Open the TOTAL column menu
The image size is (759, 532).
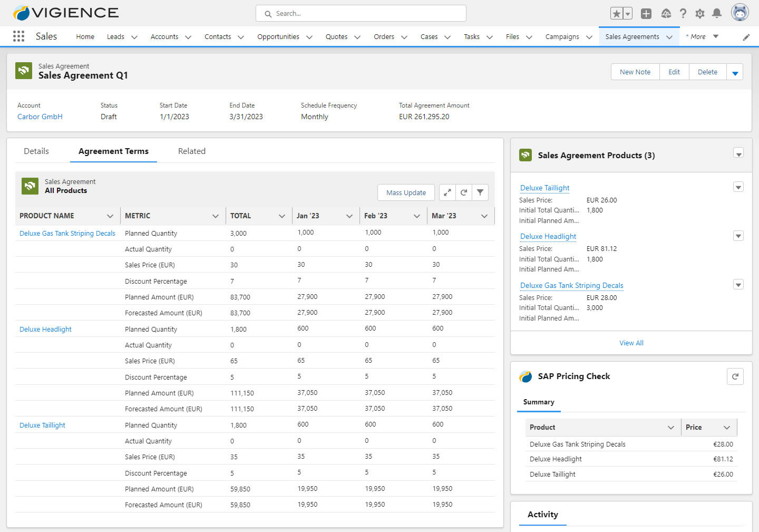[282, 216]
